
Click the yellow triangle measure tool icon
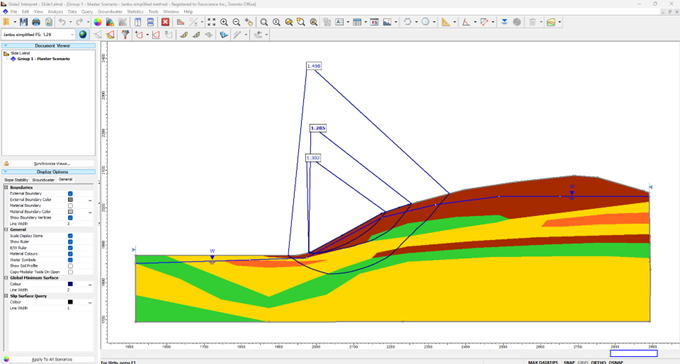pyautogui.click(x=445, y=22)
